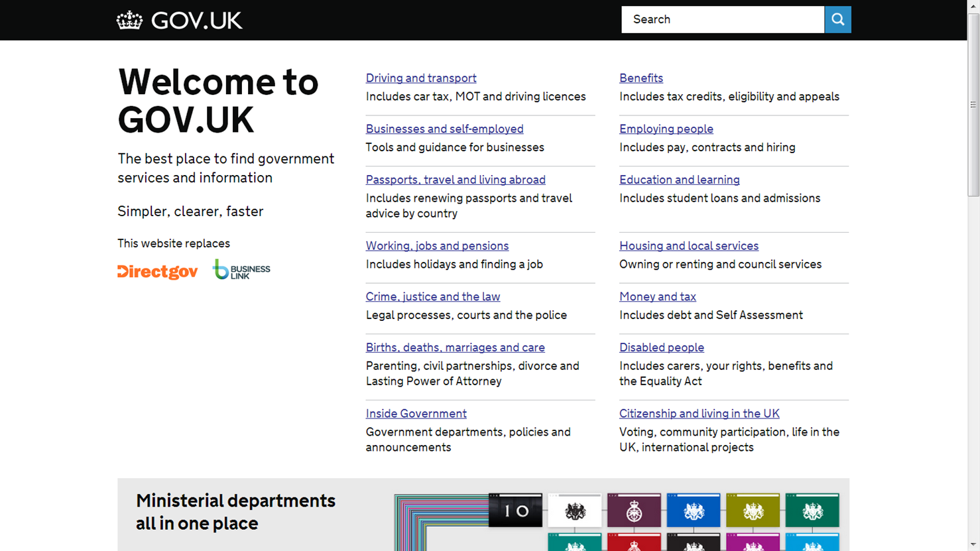Click the orange Directgov logo
980x551 pixels.
pos(158,271)
